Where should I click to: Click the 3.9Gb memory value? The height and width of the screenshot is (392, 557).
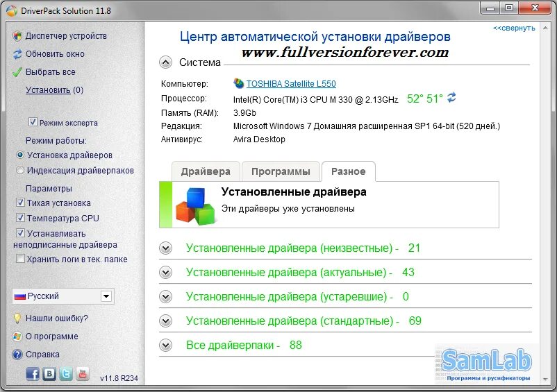pos(244,113)
